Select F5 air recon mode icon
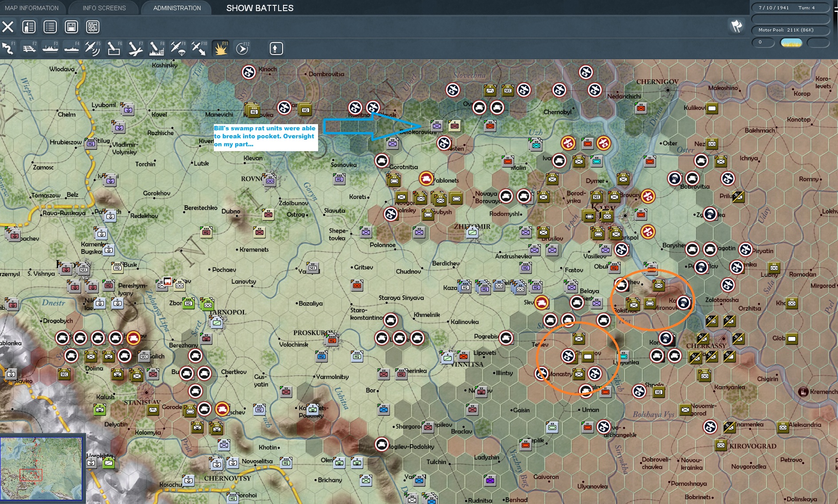 point(92,48)
